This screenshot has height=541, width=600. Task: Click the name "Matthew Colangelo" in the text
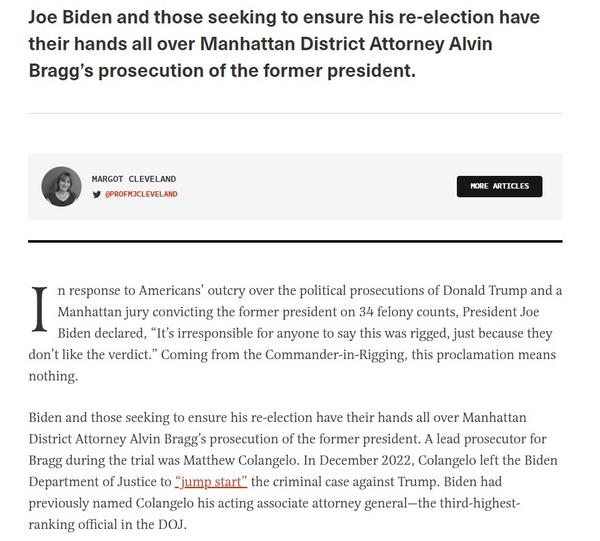click(x=241, y=460)
